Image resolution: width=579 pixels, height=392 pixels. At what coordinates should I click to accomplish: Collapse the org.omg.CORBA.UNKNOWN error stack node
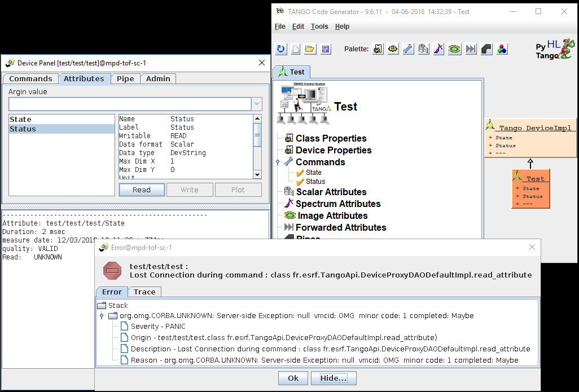click(102, 316)
